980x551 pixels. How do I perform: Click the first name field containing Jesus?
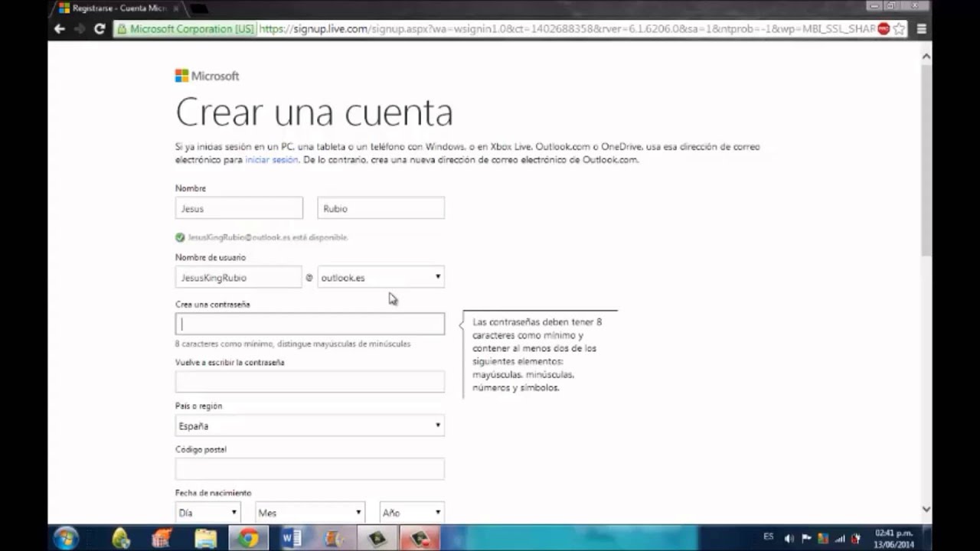239,208
